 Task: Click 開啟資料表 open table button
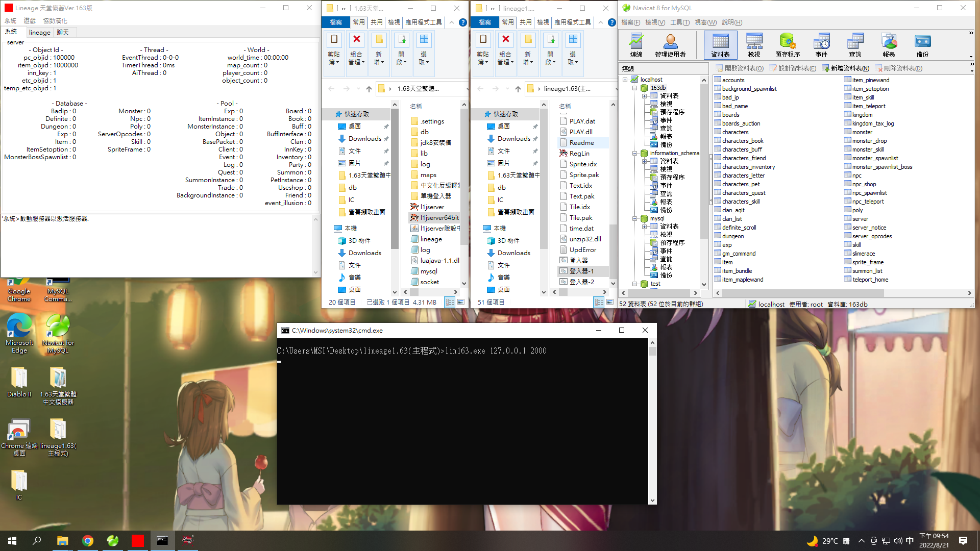tap(740, 68)
